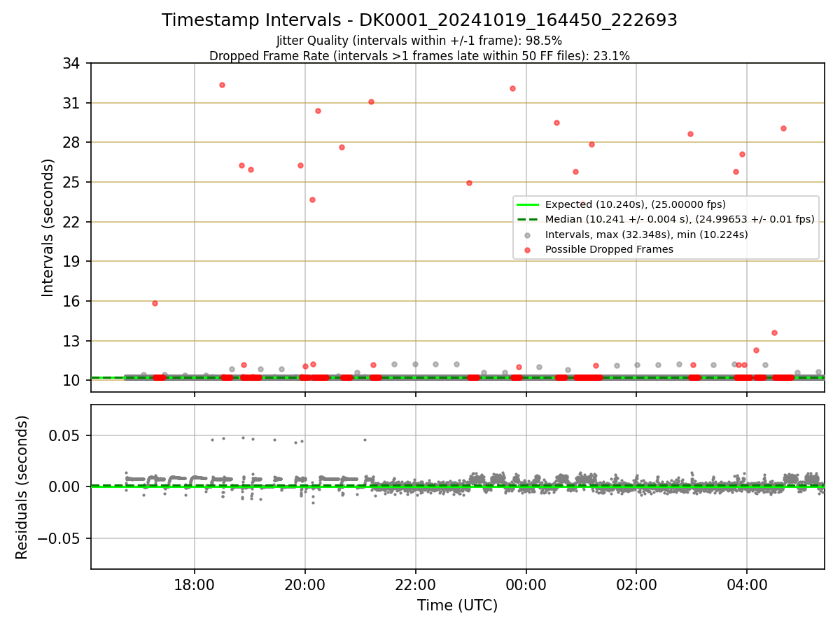Click the '02:00' x-axis tick label
This screenshot has height=630, width=840.
636,584
